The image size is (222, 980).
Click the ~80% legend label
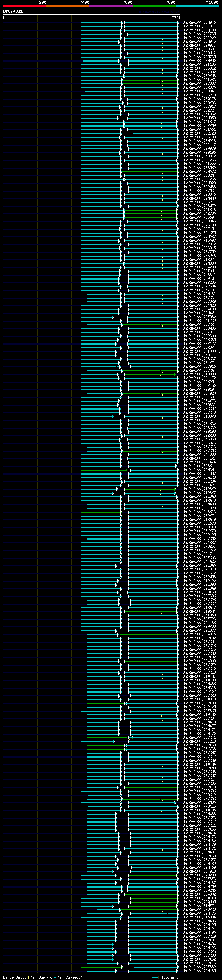(170, 2)
